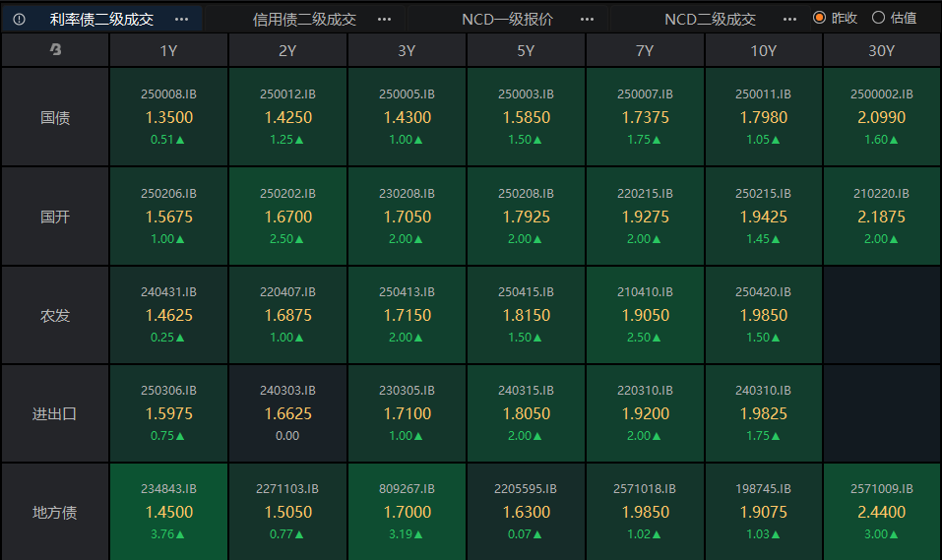Image resolution: width=942 pixels, height=560 pixels.
Task: Open bond 240431.IB cell
Action: tap(169, 315)
